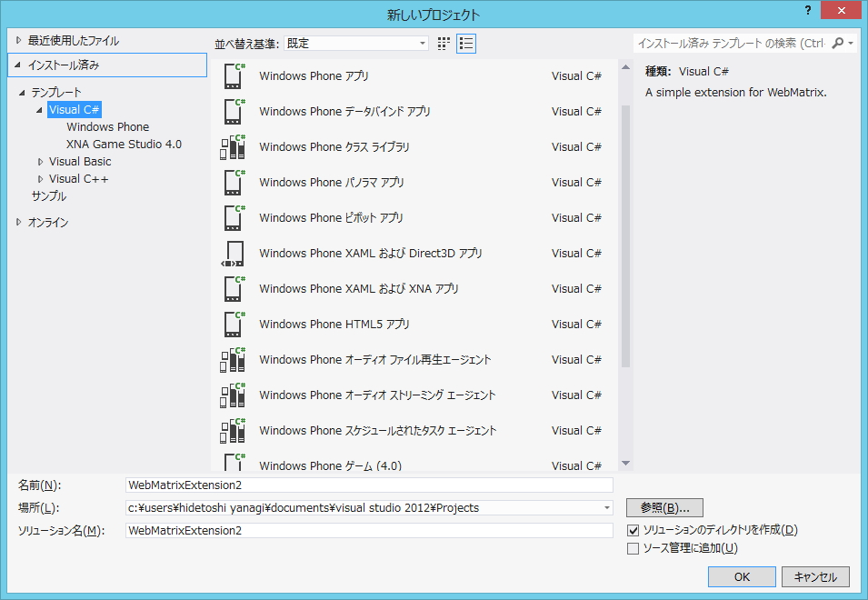The height and width of the screenshot is (600, 868).
Task: Open search options dropdown arrow
Action: point(851,43)
